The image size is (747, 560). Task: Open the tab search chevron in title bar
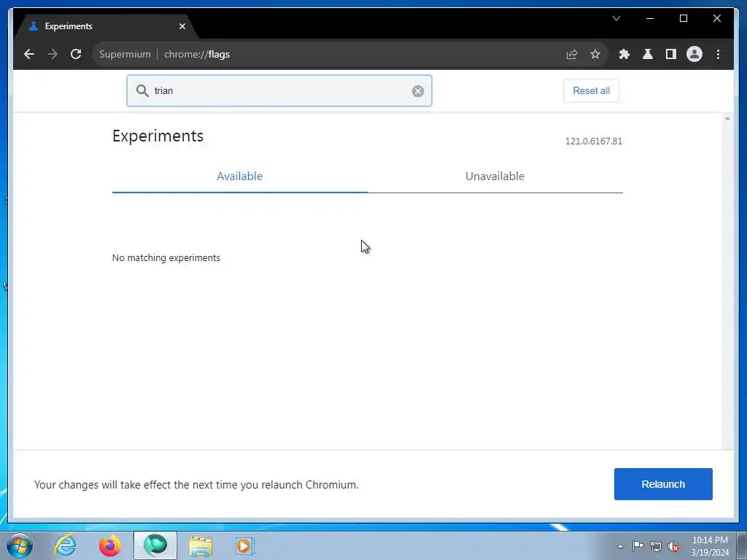pyautogui.click(x=616, y=18)
